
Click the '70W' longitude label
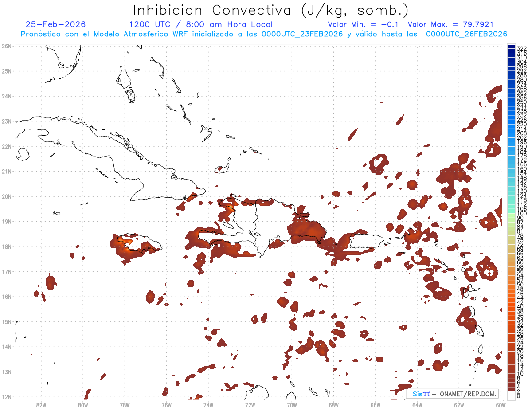(x=292, y=405)
